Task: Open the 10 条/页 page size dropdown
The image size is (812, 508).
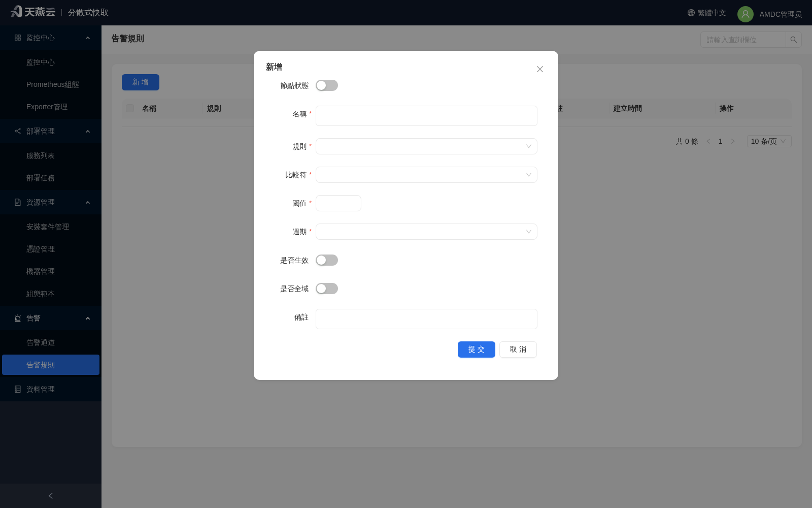Action: (769, 141)
